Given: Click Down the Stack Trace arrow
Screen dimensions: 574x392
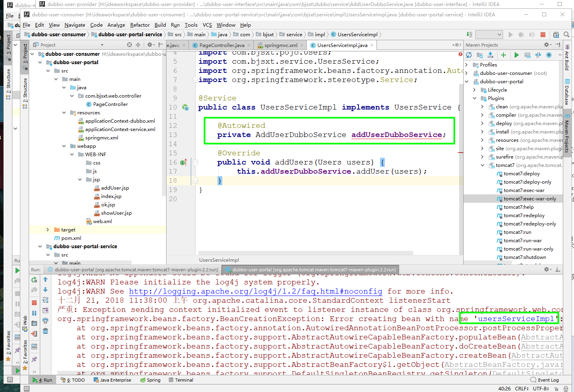Looking at the screenshot, I should 45,290.
